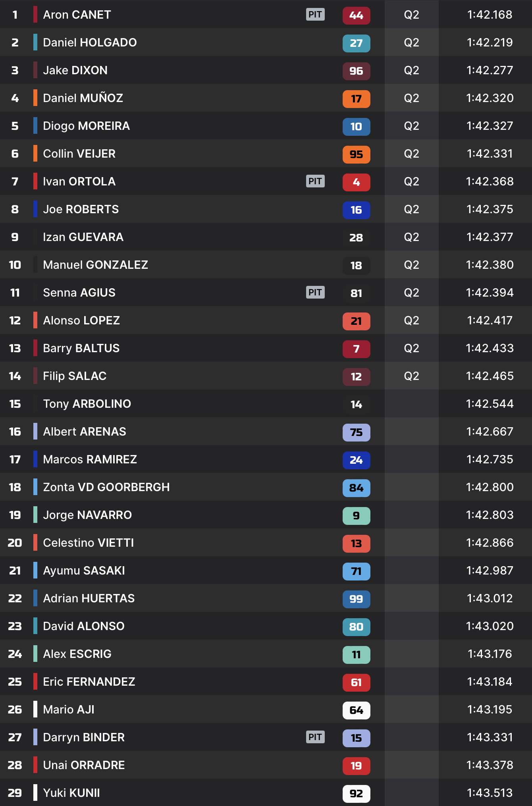Open Tony ARBOLINO's rider row
The image size is (532, 806).
87,404
